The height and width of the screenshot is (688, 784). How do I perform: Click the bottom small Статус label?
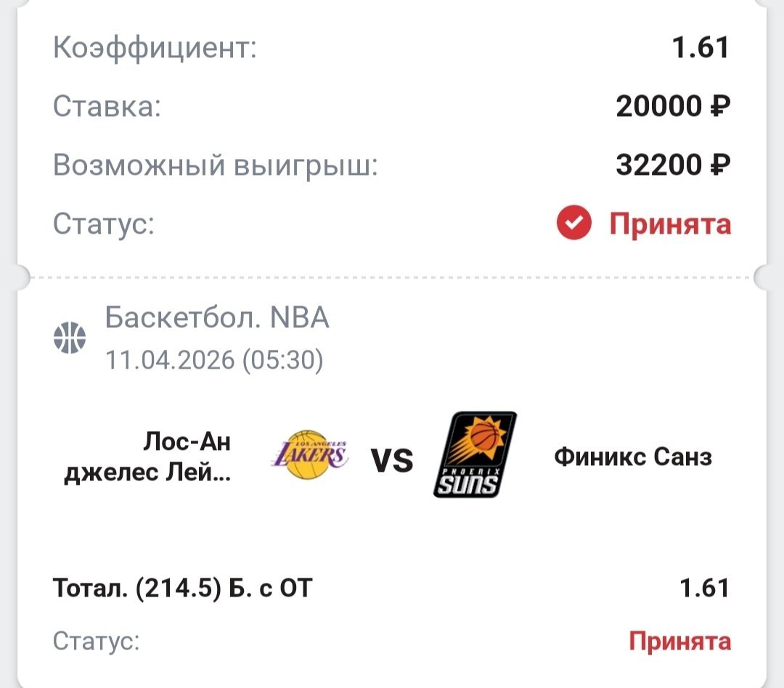tap(96, 642)
